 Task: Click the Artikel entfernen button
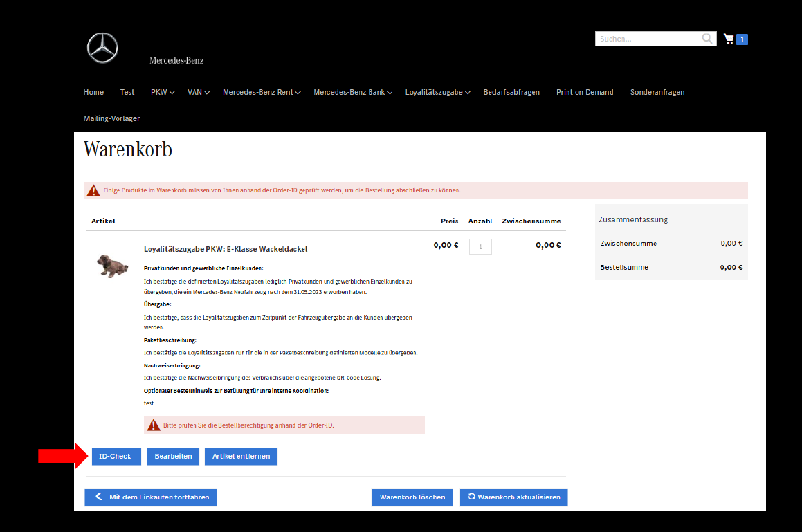point(241,457)
